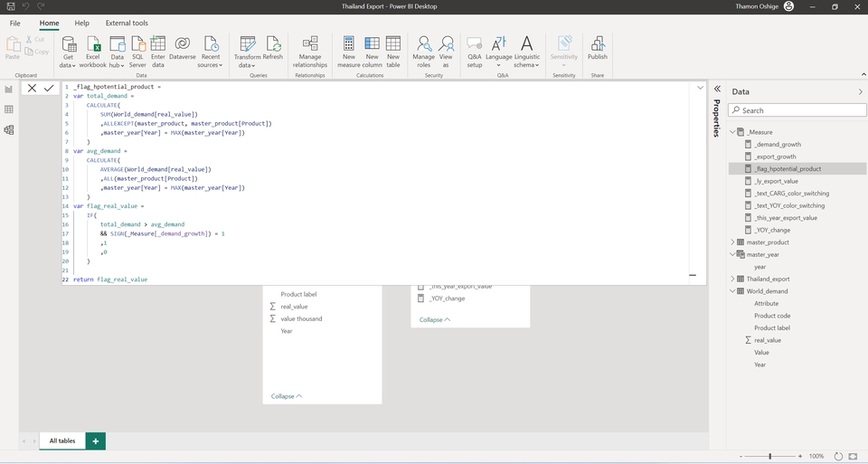The width and height of the screenshot is (868, 464).
Task: Expand the master_product table
Action: click(732, 242)
